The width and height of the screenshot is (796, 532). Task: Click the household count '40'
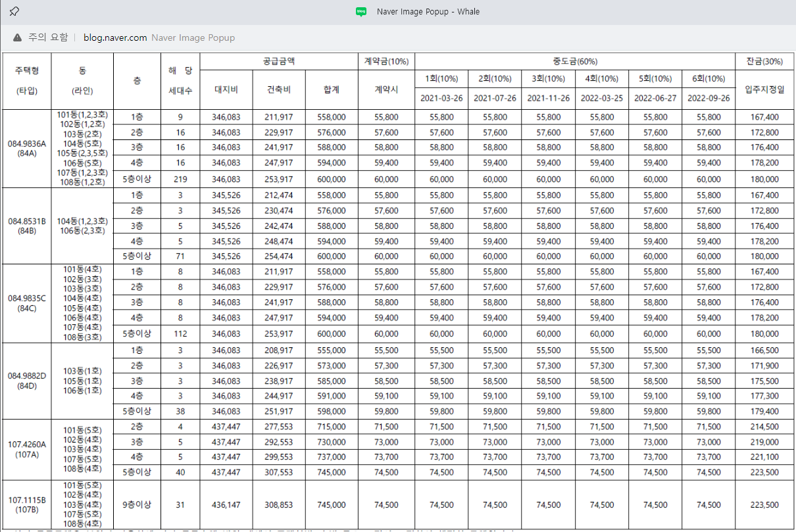tap(180, 472)
